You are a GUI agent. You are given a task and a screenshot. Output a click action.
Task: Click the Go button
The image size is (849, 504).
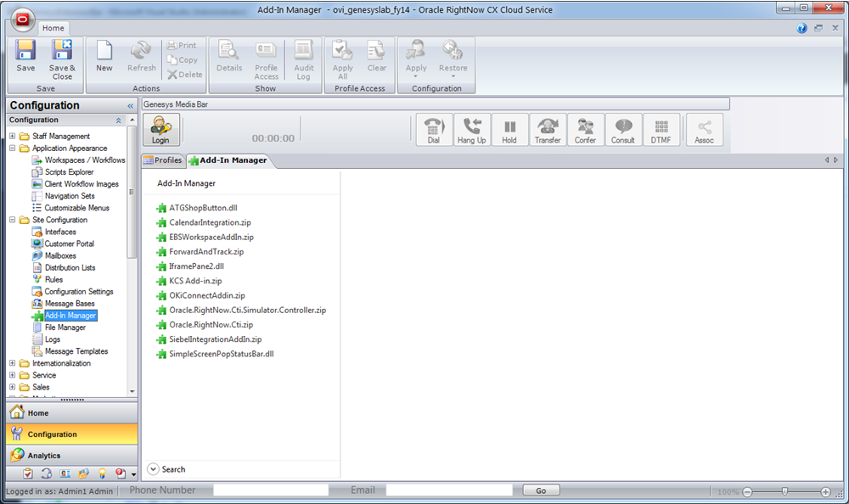(541, 490)
